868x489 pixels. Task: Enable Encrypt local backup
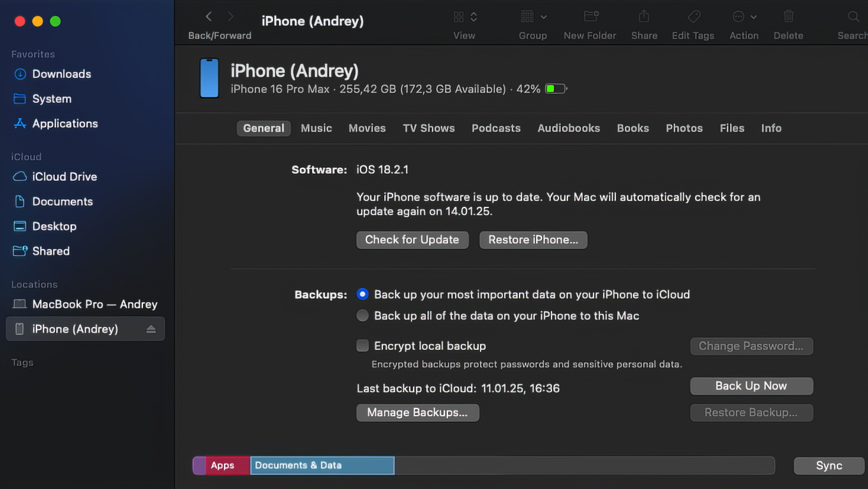click(363, 345)
